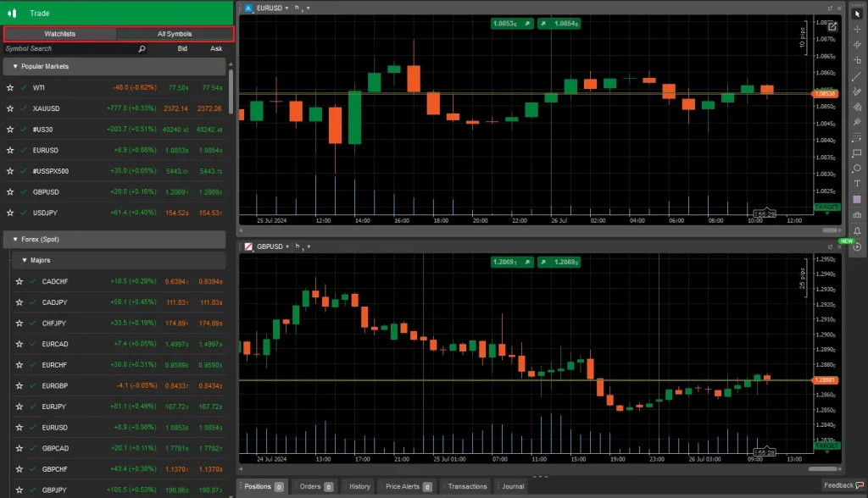The width and height of the screenshot is (868, 498).
Task: Select the Fibonacci dotted levels tool
Action: 857,137
